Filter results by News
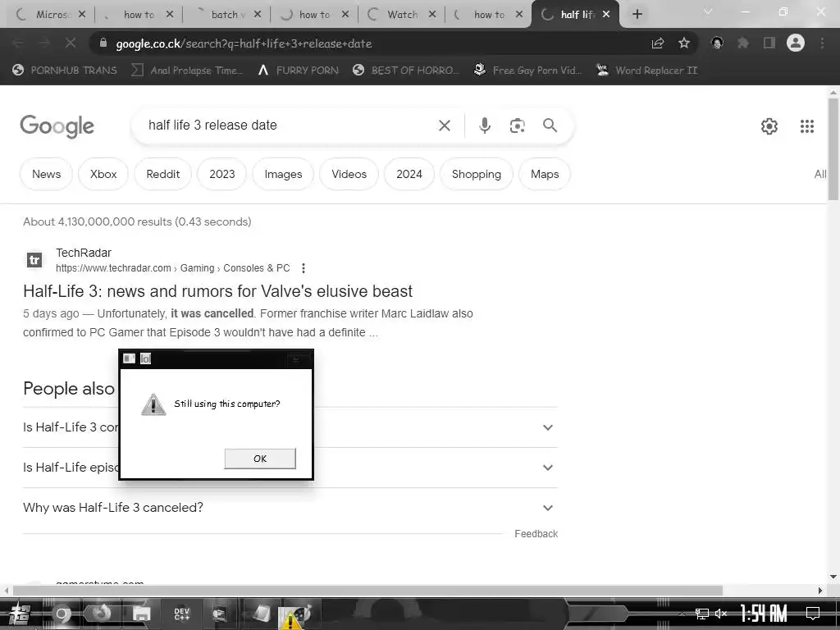The image size is (840, 630). coord(46,174)
